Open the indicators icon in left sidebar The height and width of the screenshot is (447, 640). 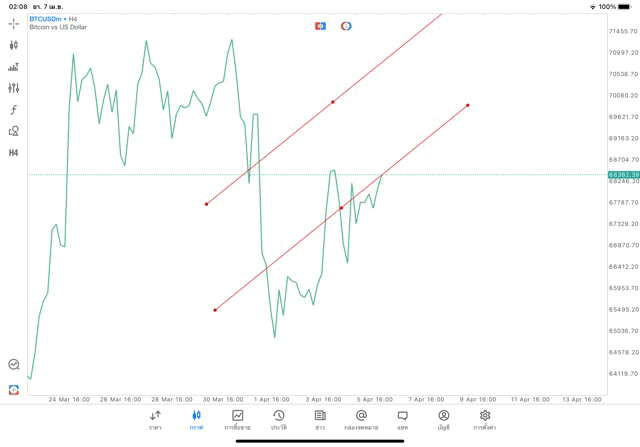coord(13,67)
